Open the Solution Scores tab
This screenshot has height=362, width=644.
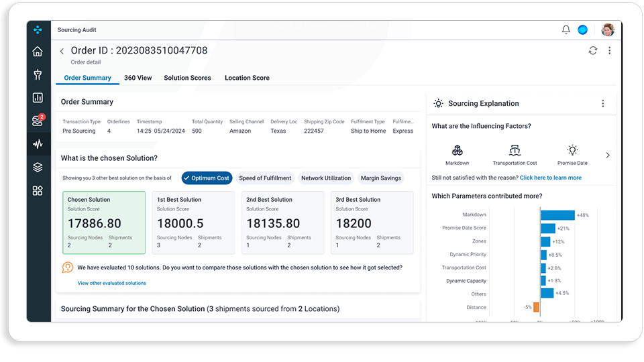click(187, 78)
